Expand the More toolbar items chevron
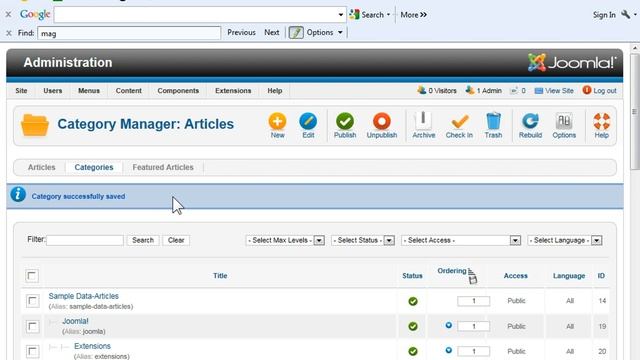 click(424, 15)
